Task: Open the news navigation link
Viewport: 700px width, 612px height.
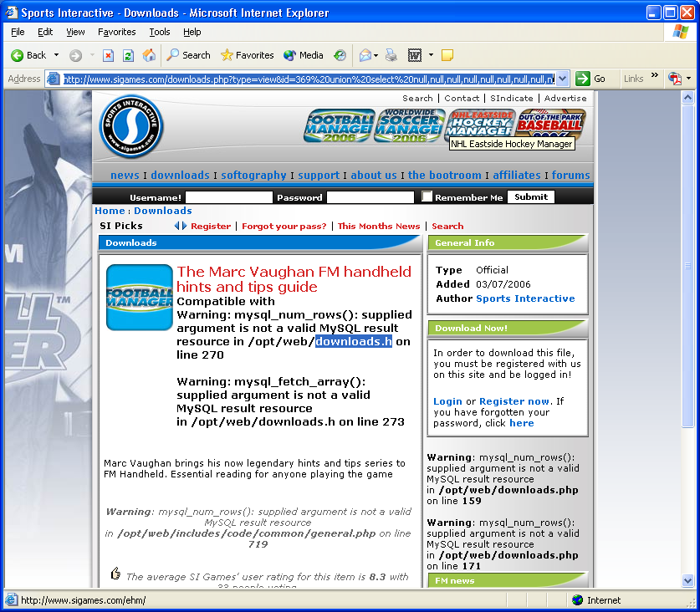Action: click(x=125, y=175)
